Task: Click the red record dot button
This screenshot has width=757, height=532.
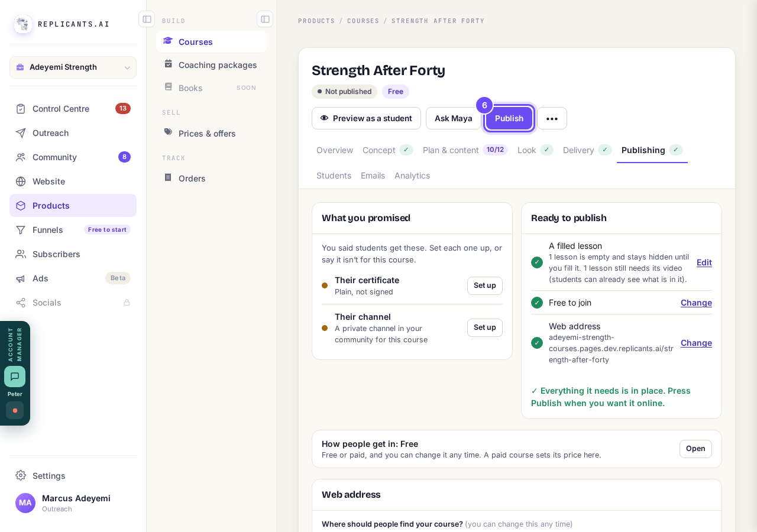Action: pos(15,410)
